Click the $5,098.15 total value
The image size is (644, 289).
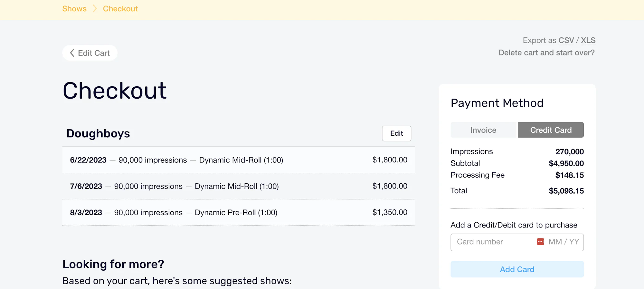coord(566,191)
